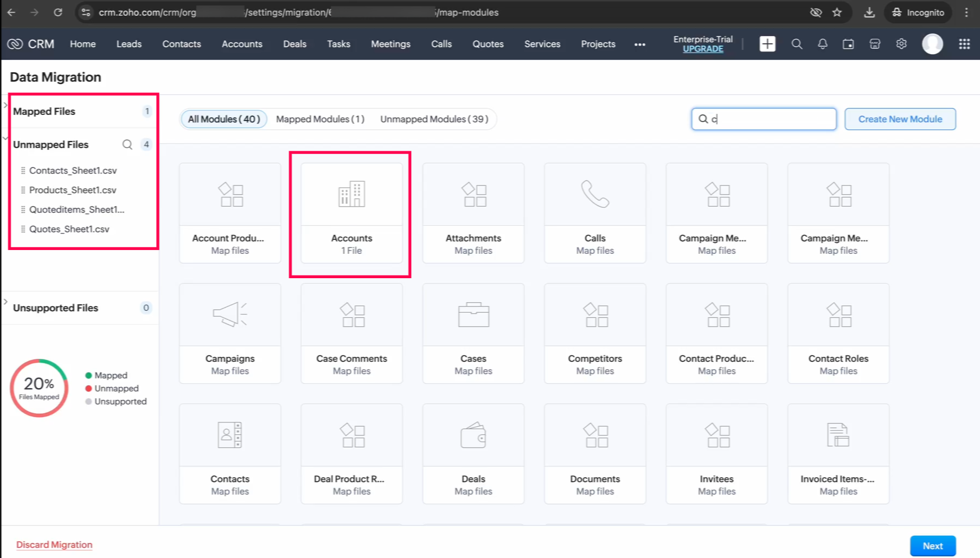
Task: Click the module search input field
Action: pyautogui.click(x=770, y=119)
